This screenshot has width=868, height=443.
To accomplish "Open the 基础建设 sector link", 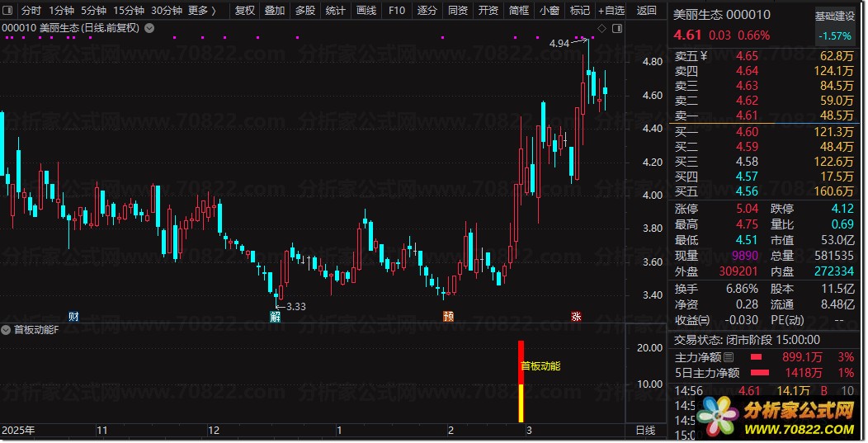I will pos(835,16).
